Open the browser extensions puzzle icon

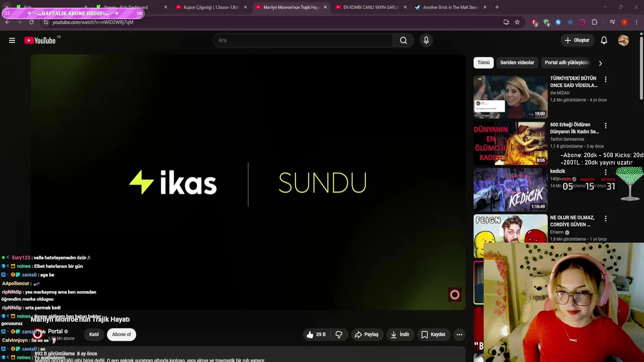(x=594, y=22)
